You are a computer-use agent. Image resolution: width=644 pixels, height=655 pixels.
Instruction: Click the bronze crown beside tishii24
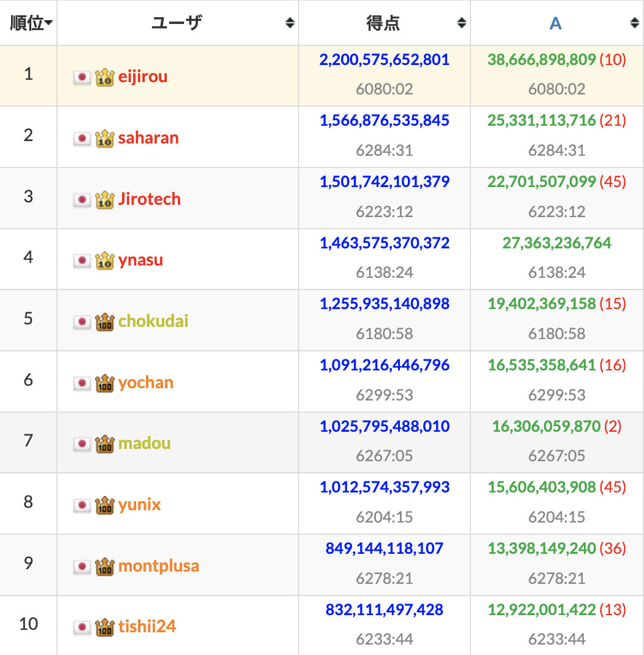point(104,627)
